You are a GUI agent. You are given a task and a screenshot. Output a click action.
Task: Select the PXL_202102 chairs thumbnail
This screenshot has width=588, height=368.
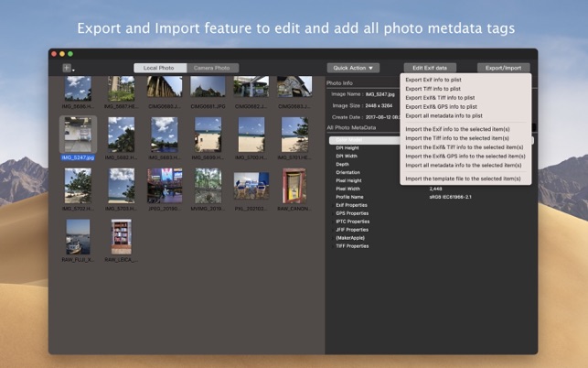pyautogui.click(x=251, y=186)
